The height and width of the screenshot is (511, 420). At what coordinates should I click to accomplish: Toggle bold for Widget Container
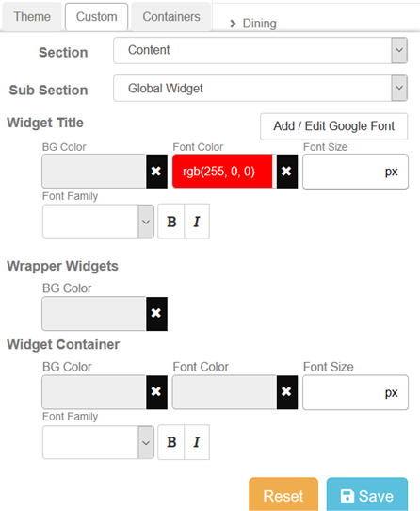pyautogui.click(x=171, y=442)
